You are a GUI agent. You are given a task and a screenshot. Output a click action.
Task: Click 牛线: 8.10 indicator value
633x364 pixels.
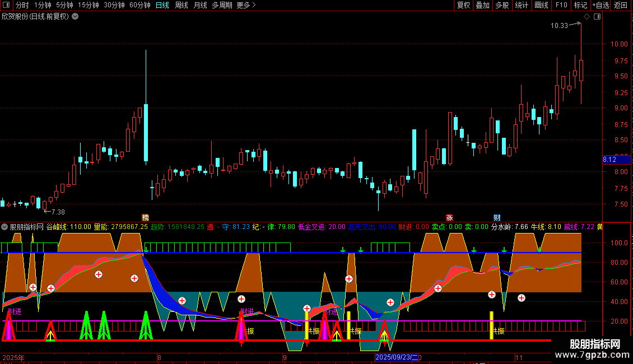[x=546, y=227]
